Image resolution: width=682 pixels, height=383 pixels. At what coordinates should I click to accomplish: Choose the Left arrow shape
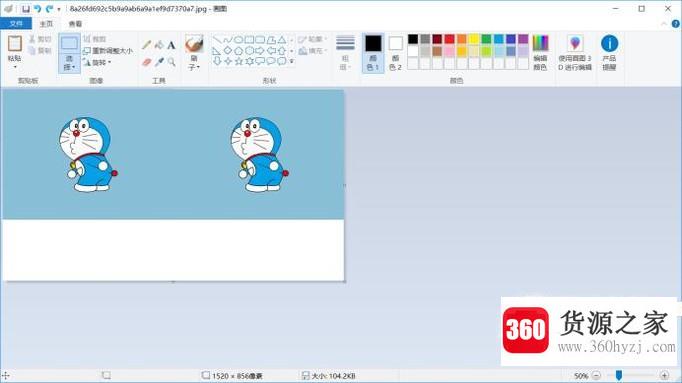click(x=271, y=51)
